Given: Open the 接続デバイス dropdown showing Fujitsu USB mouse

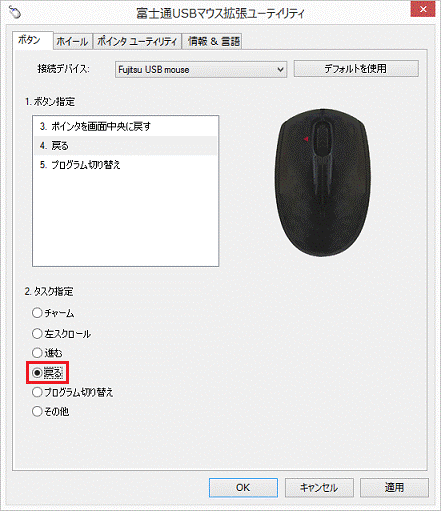Looking at the screenshot, I should coord(201,70).
